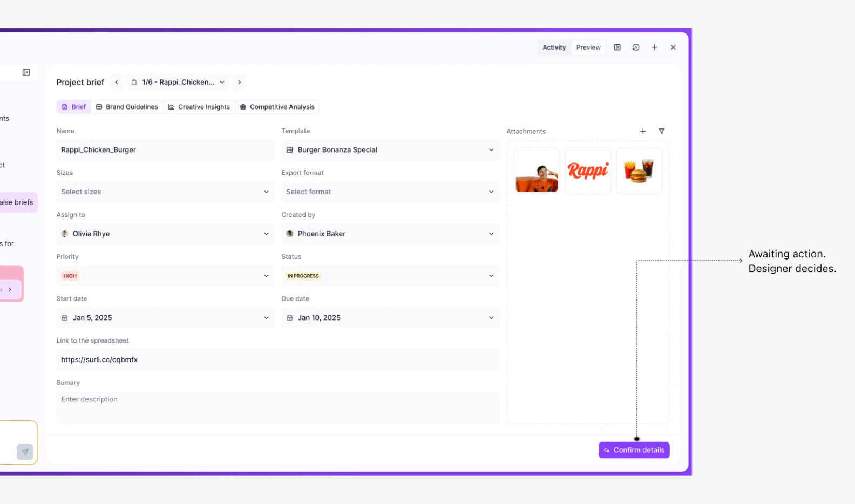Collapse the left sidebar panel icon
This screenshot has width=855, height=504.
[26, 72]
